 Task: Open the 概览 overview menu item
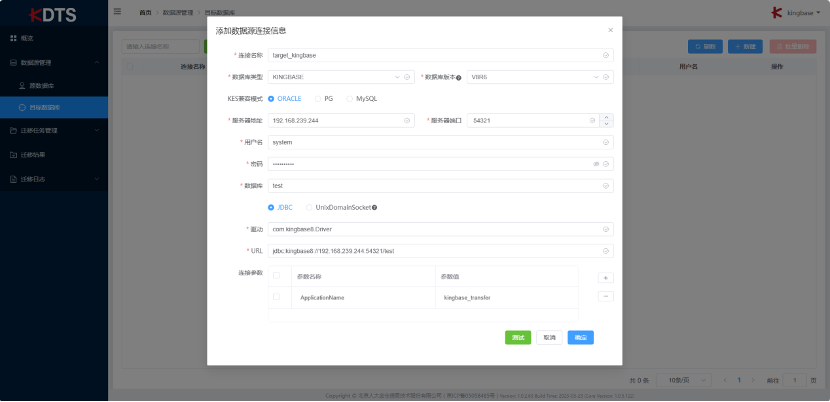click(x=54, y=39)
